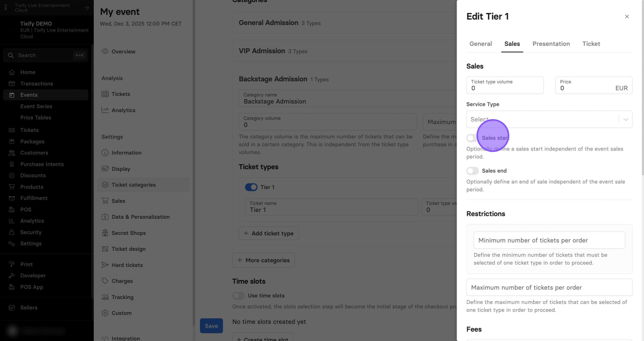The image size is (644, 341).
Task: Switch to the Presentation tab
Action: click(x=551, y=44)
